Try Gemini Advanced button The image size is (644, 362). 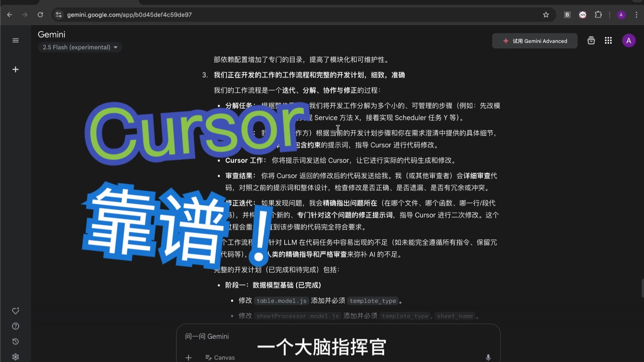[x=534, y=41]
